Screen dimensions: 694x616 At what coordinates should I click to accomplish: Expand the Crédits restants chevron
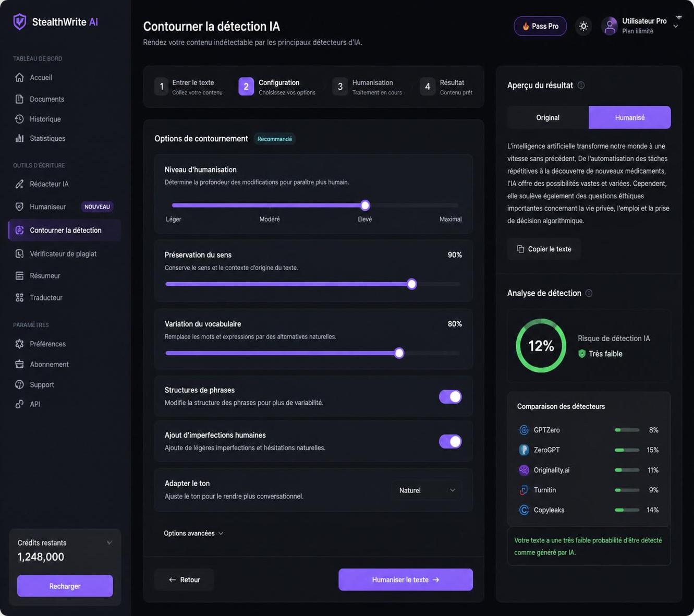tap(109, 542)
